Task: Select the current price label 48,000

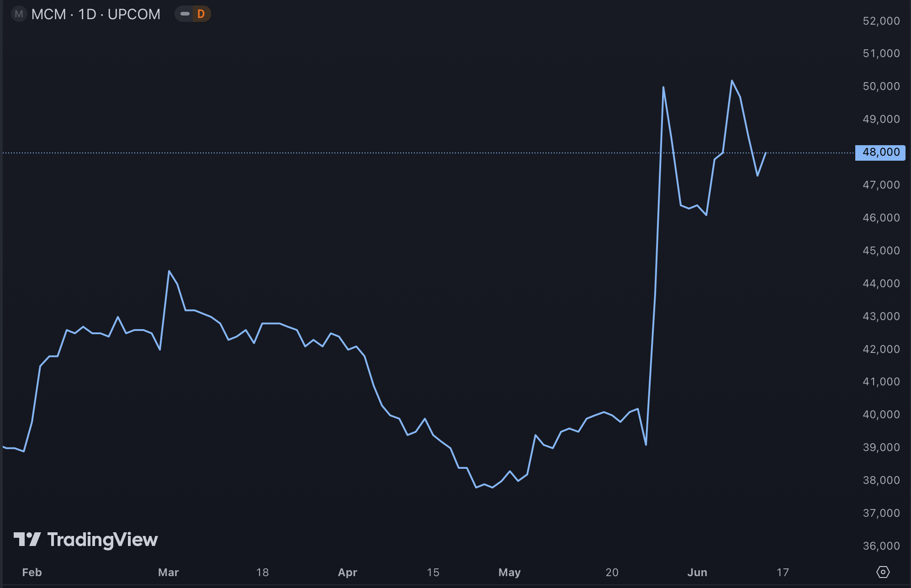Action: tap(880, 152)
